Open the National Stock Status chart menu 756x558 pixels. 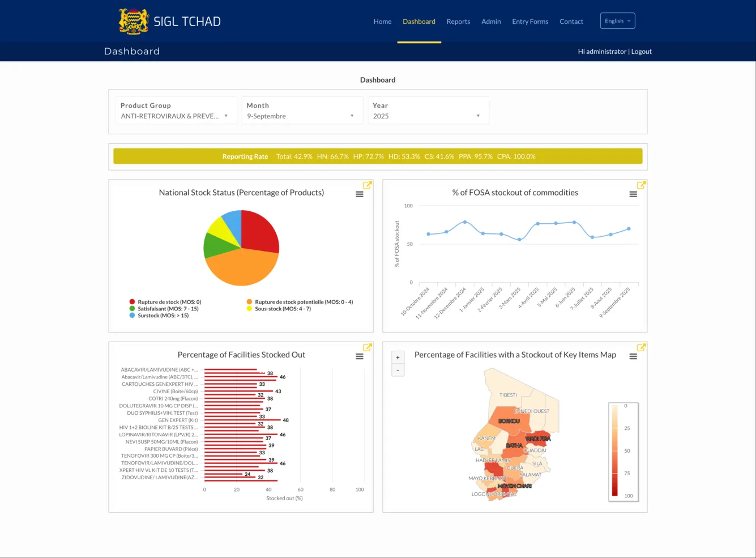(359, 194)
